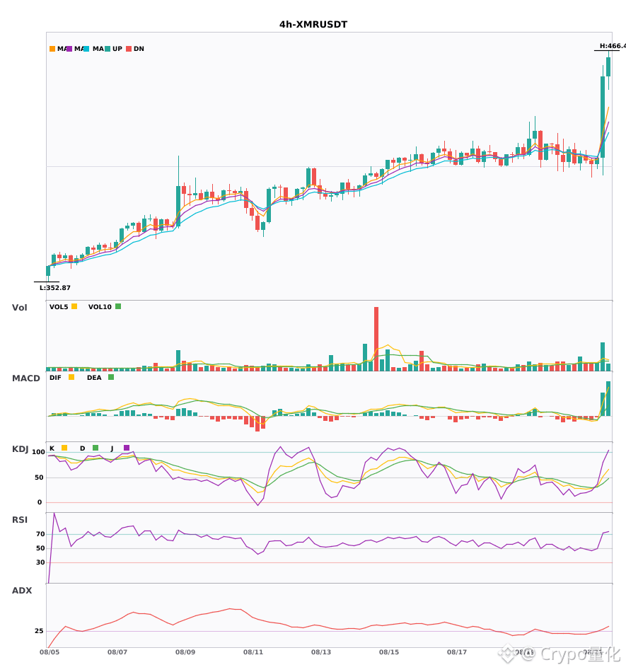Click the tallest green MACD histogram bar

[x=608, y=398]
